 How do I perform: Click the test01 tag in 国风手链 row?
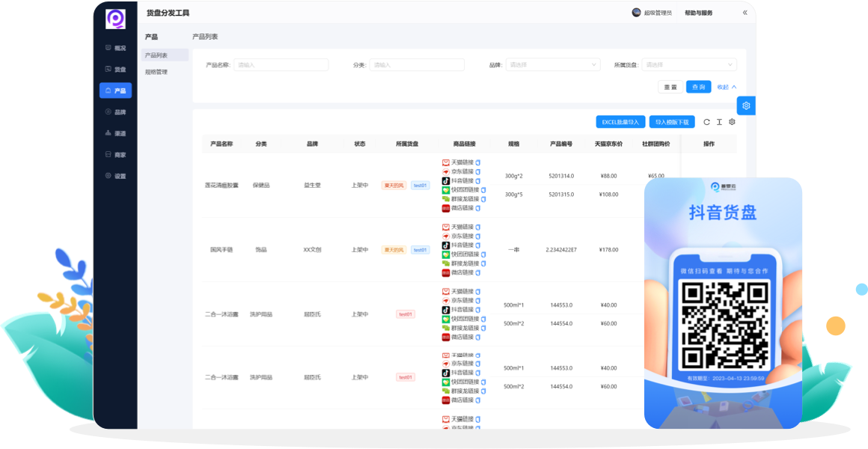pyautogui.click(x=421, y=250)
